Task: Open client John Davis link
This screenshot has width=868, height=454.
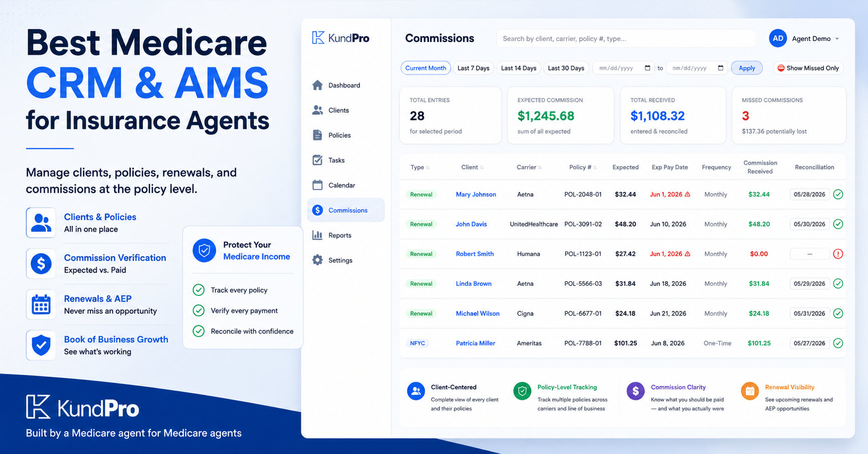Action: pos(471,224)
